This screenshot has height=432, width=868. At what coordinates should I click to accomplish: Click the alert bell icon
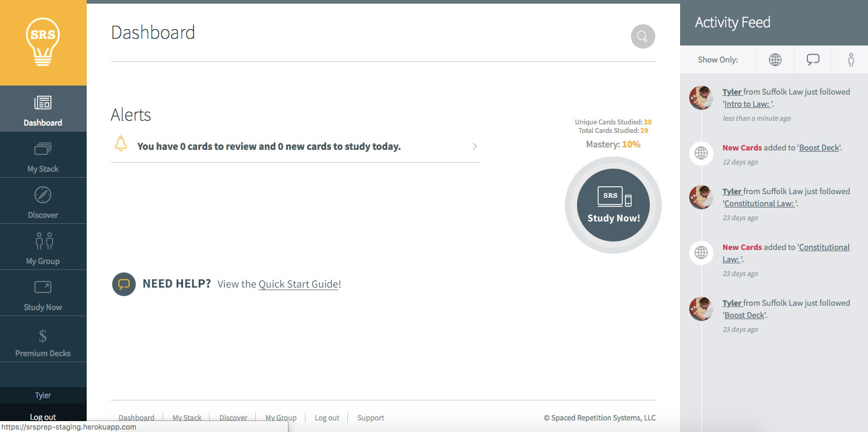(121, 144)
